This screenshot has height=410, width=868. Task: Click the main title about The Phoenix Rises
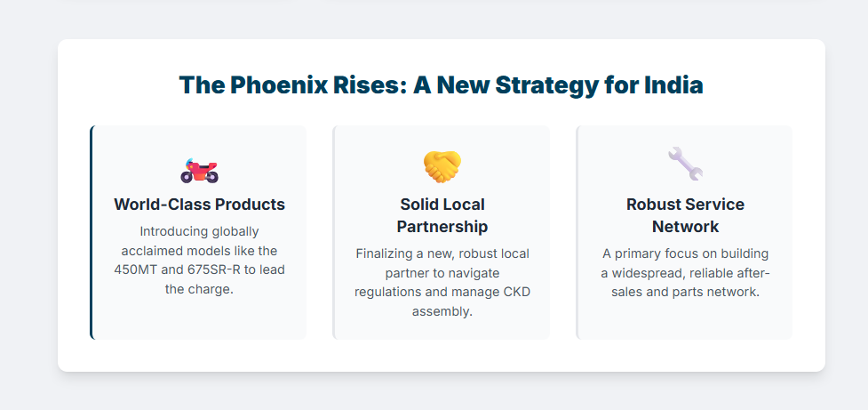(441, 85)
